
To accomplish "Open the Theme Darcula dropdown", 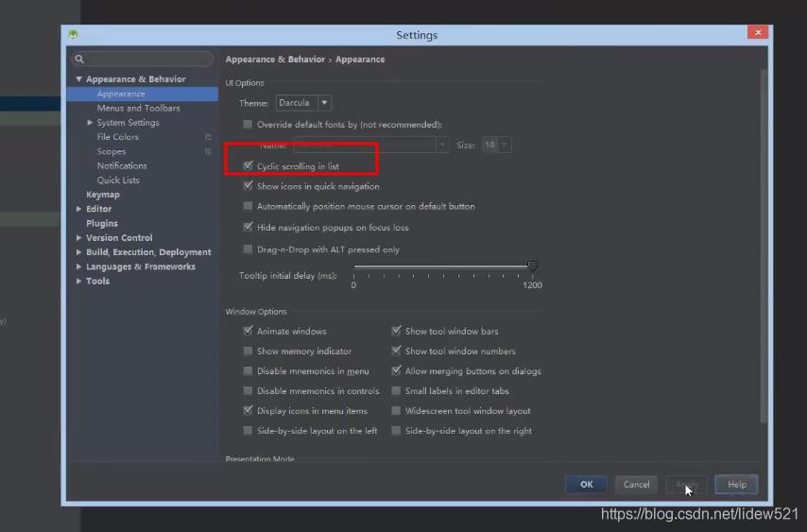I will point(303,103).
